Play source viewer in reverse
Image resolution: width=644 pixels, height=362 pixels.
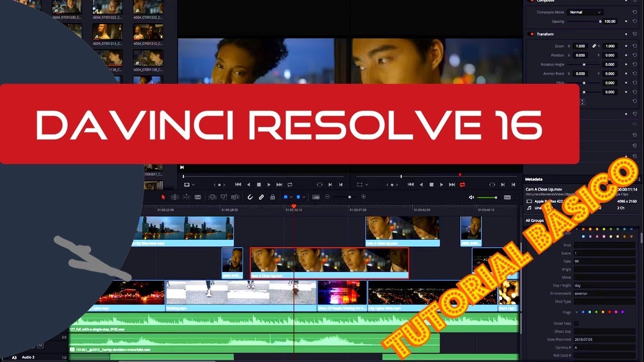249,185
